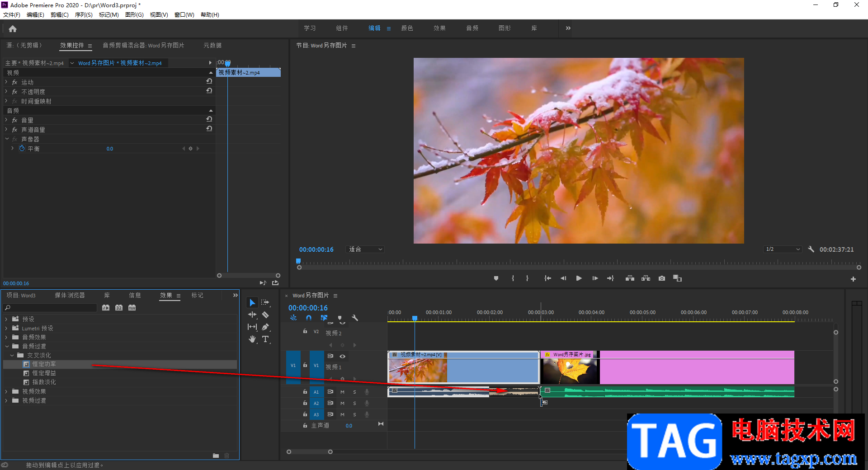868x470 pixels.
Task: Click the Home icon
Action: tap(13, 29)
